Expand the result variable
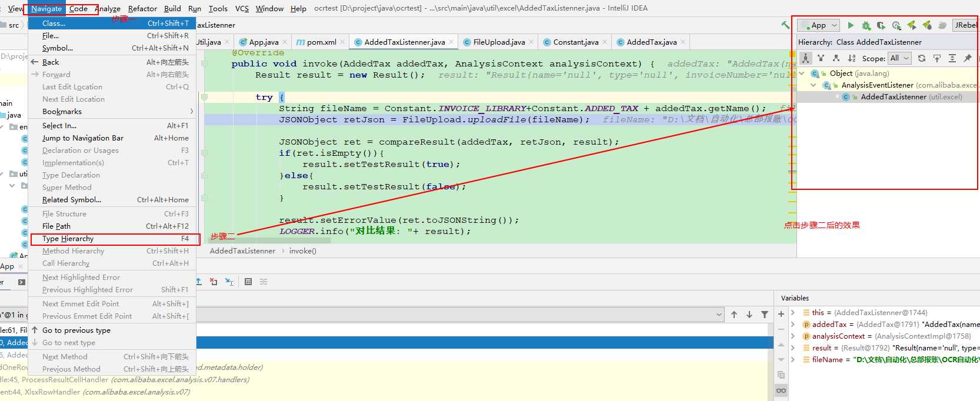980x401 pixels. (793, 348)
